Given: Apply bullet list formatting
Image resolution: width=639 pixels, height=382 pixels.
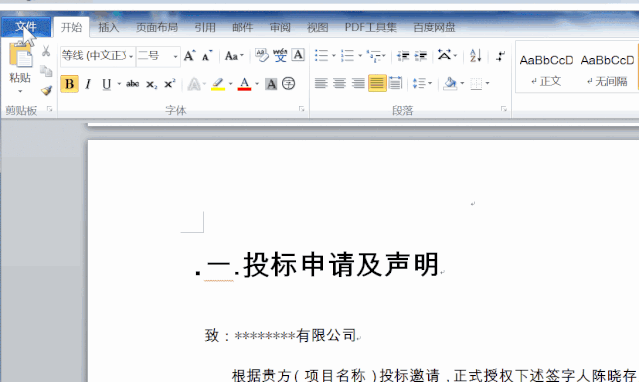Looking at the screenshot, I should pos(322,55).
